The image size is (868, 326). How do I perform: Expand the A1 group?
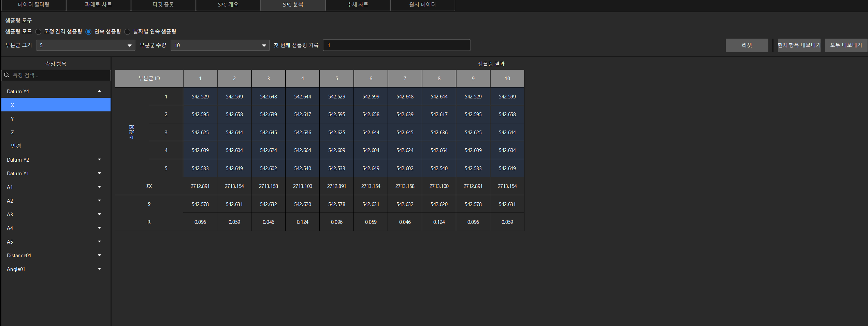point(99,187)
